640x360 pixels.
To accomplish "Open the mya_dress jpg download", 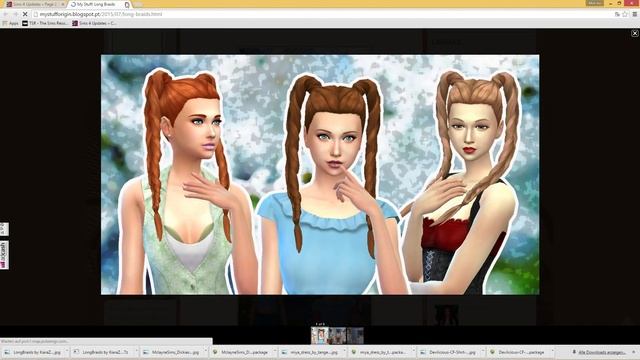I will pos(310,352).
